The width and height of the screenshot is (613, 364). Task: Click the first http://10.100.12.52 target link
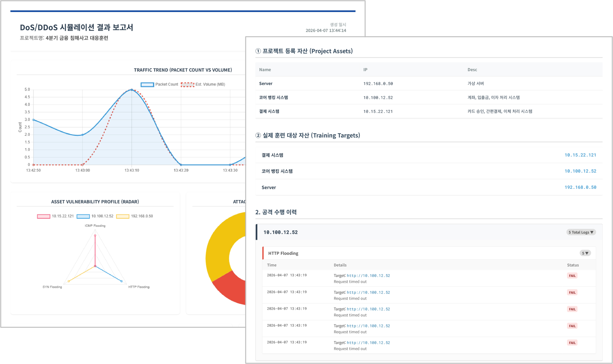tap(368, 276)
